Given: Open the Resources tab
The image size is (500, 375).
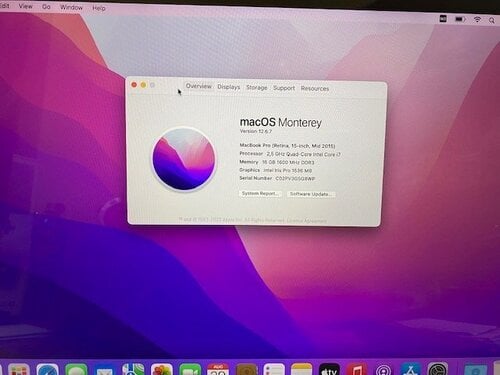Looking at the screenshot, I should (x=315, y=89).
